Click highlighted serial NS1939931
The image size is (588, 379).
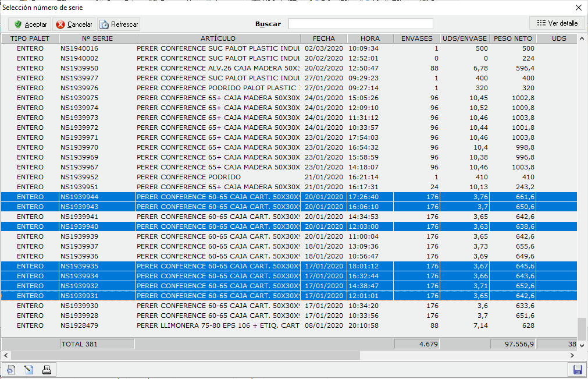pos(79,296)
